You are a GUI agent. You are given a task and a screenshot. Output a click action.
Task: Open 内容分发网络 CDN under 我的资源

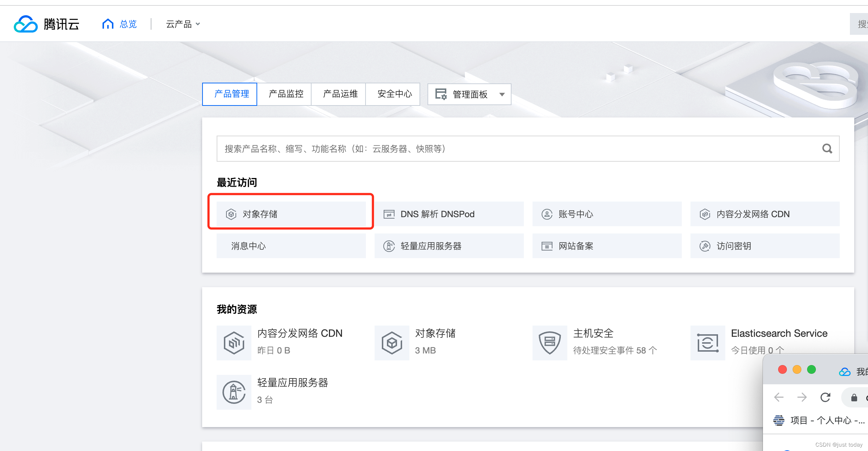click(300, 333)
